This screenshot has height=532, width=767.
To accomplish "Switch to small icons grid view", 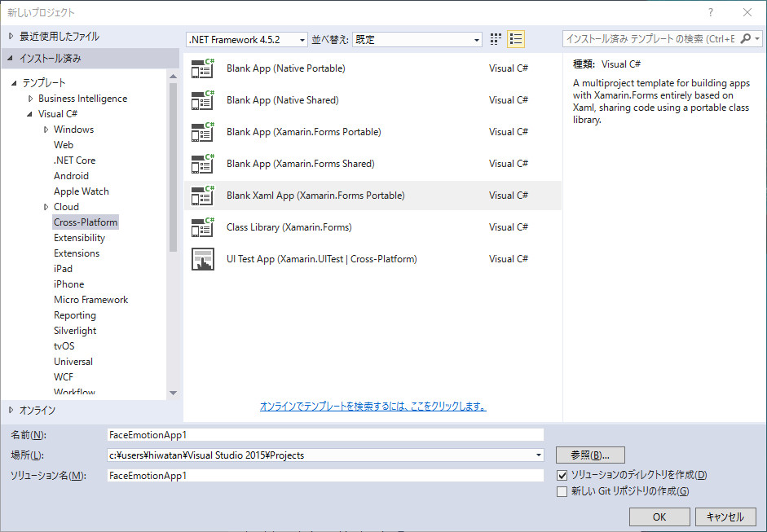I will 496,39.
